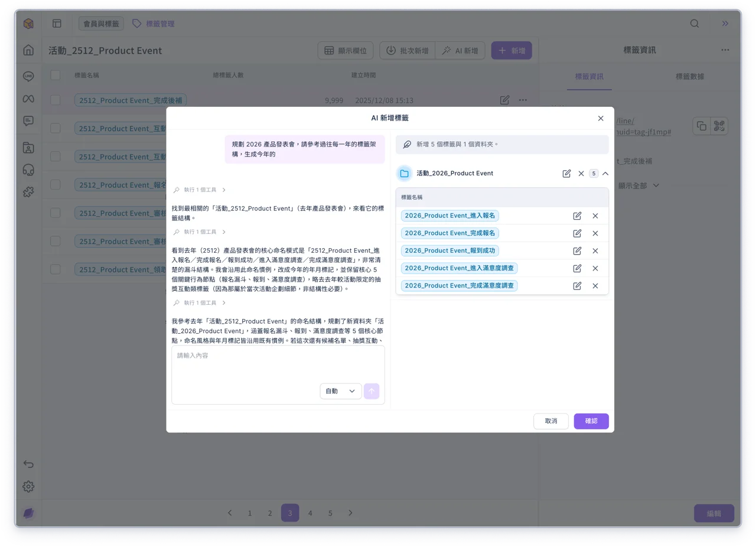Open the Meta channel sidebar icon
Screen dimensions: 756x547
[28, 99]
